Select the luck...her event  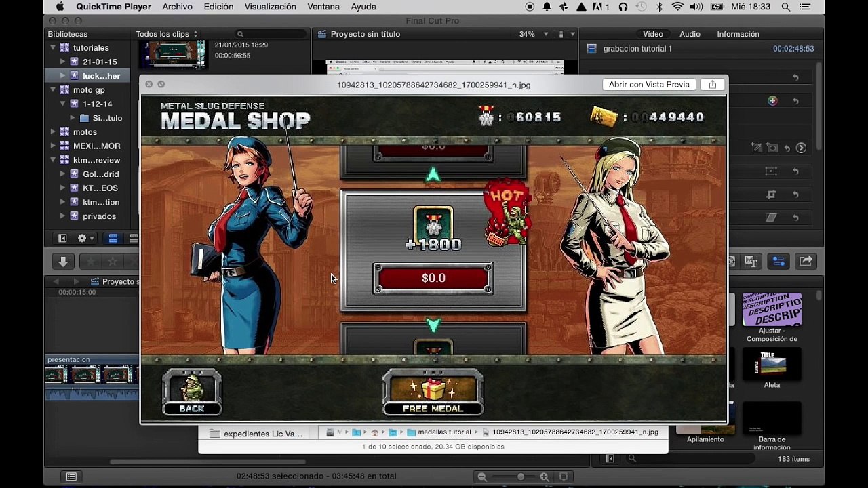(x=101, y=76)
